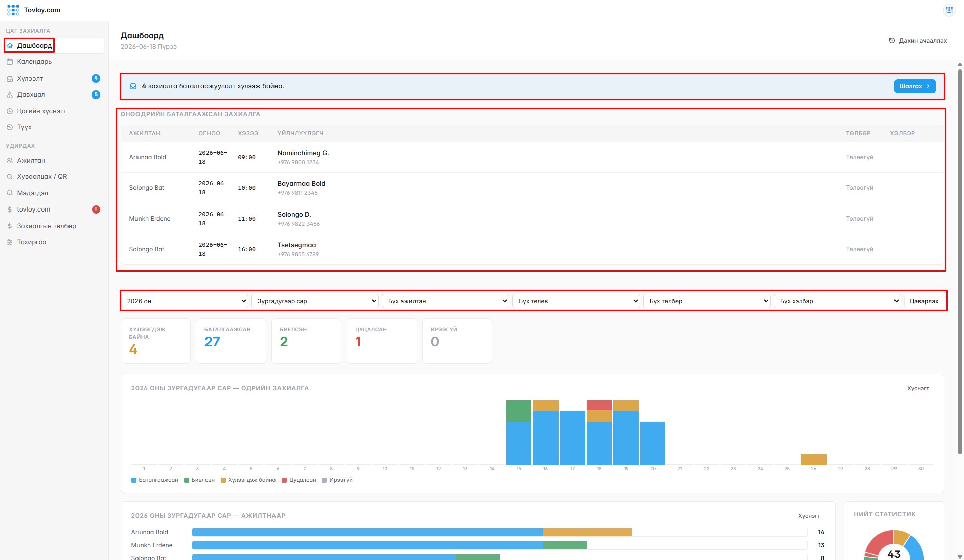The height and width of the screenshot is (560, 964).
Task: Click the clock icon beside Цагийн хүснэгт
Action: (10, 111)
